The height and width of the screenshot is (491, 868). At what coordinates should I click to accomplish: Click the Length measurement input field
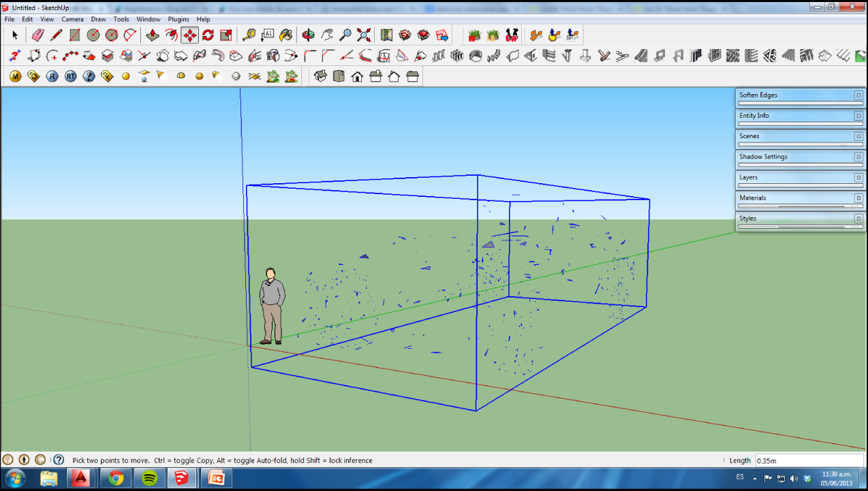click(x=811, y=460)
